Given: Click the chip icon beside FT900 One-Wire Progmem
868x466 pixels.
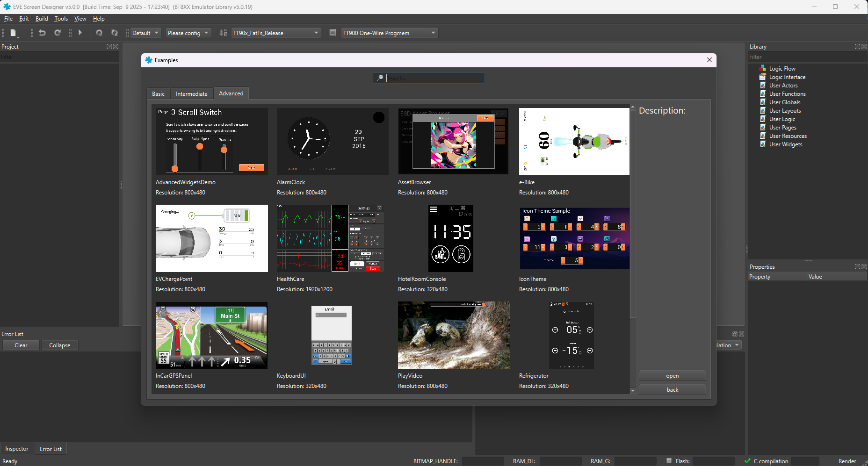Looking at the screenshot, I should 333,33.
